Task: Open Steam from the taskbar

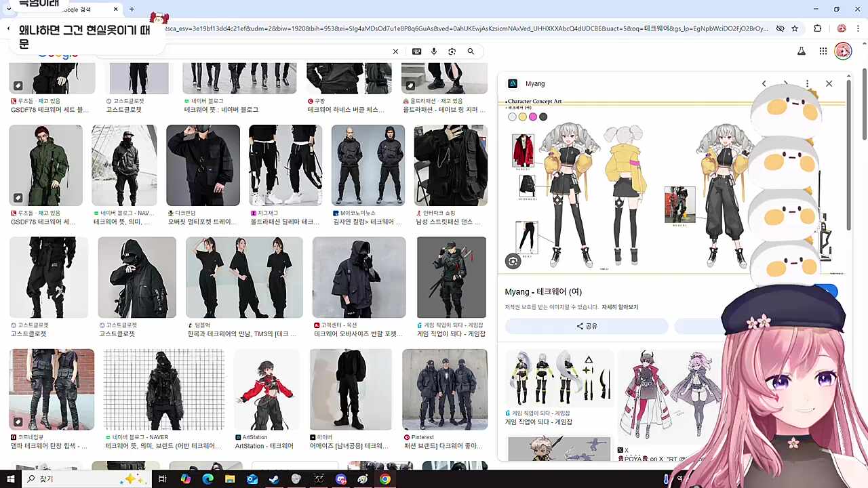Action: point(274,479)
